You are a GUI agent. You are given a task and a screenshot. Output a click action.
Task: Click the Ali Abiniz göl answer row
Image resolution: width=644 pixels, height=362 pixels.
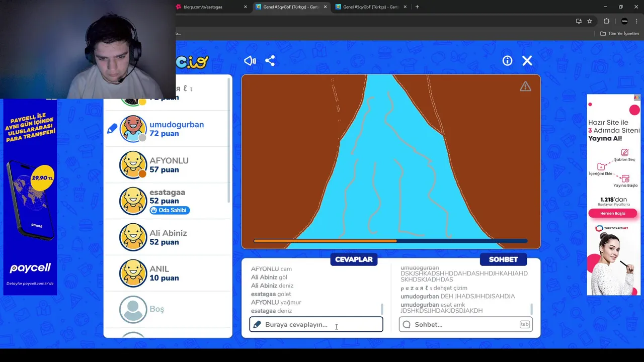pyautogui.click(x=269, y=277)
